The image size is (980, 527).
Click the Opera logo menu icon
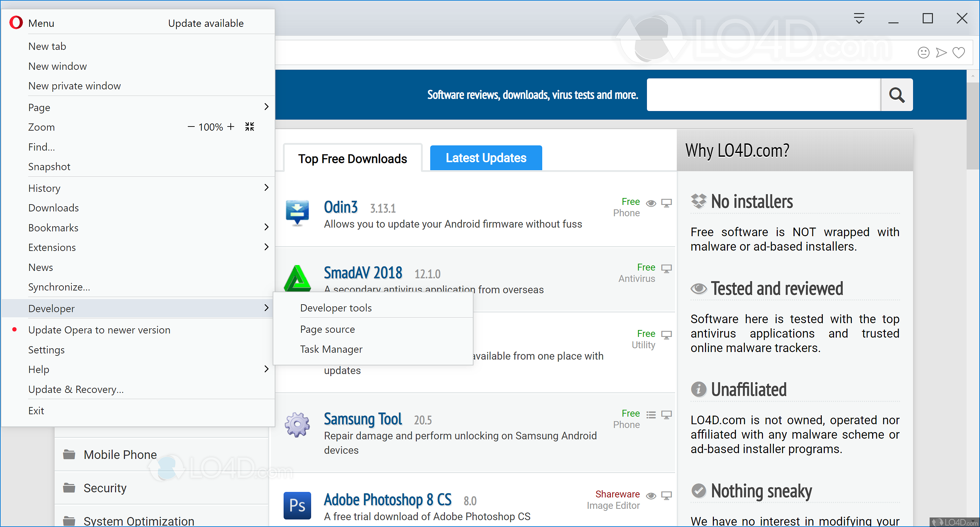point(16,23)
